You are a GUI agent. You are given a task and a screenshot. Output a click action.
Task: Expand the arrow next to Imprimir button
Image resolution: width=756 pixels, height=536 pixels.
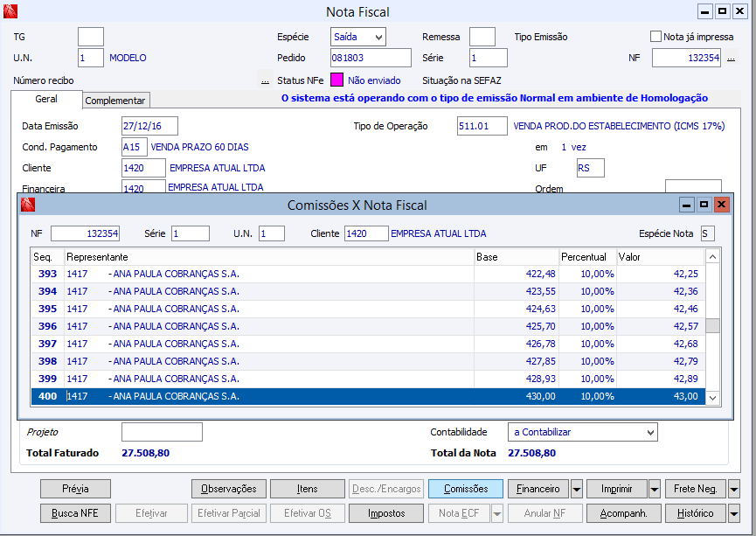click(x=655, y=489)
